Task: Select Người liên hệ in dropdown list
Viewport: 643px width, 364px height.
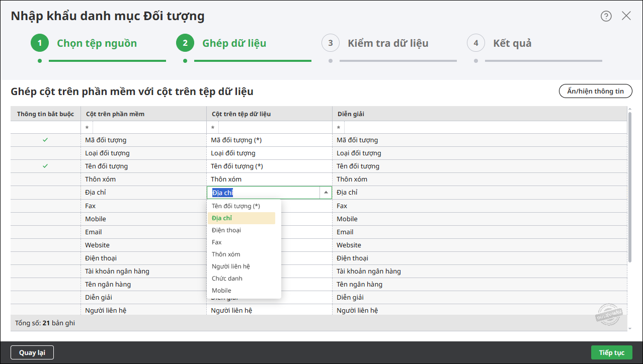Action: tap(242, 266)
